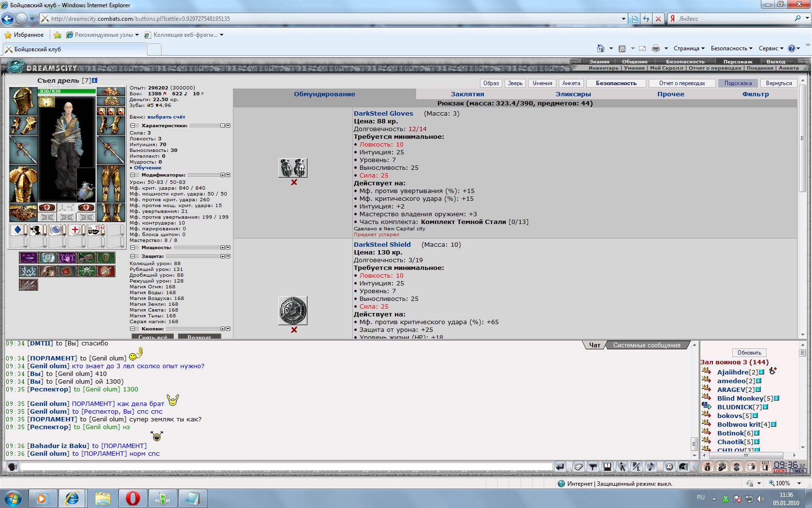Select the Обмундирование tab
The height and width of the screenshot is (508, 812).
(x=324, y=94)
